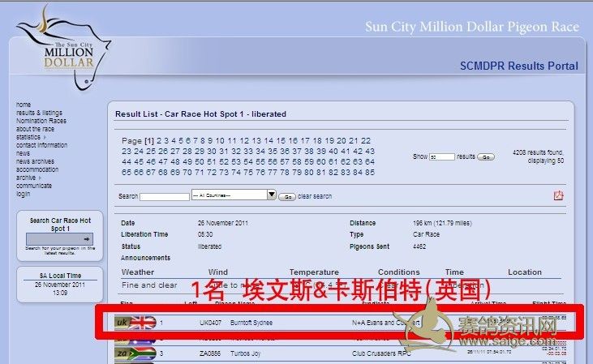This screenshot has height=364, width=593.
Task: Open accommodation page
Action: tap(37, 169)
